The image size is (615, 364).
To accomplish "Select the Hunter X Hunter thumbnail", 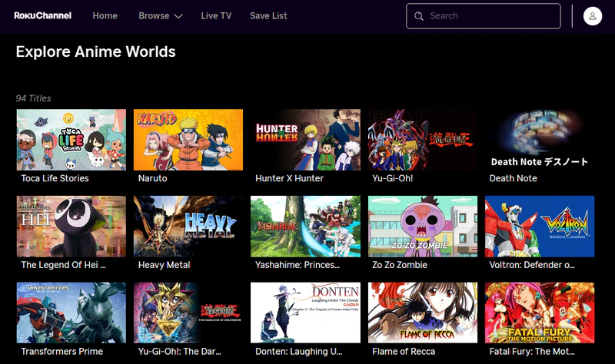I will (x=305, y=140).
